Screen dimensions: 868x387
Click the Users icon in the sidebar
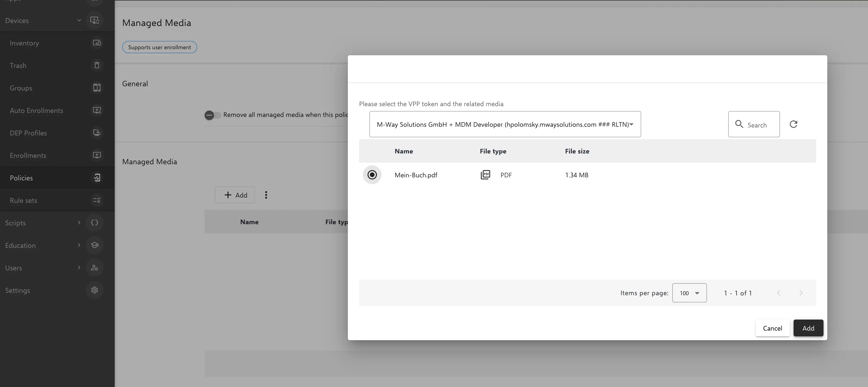pyautogui.click(x=94, y=268)
